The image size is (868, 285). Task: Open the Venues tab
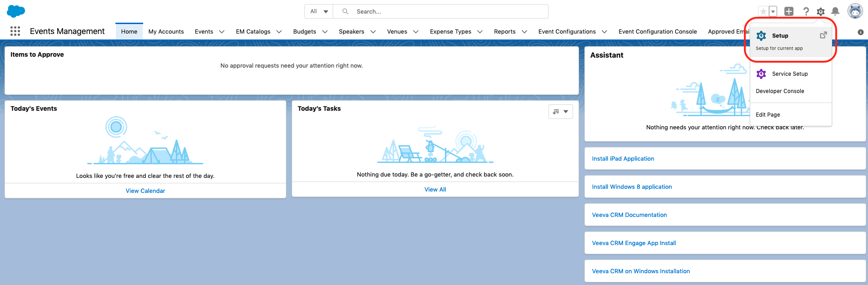(397, 31)
